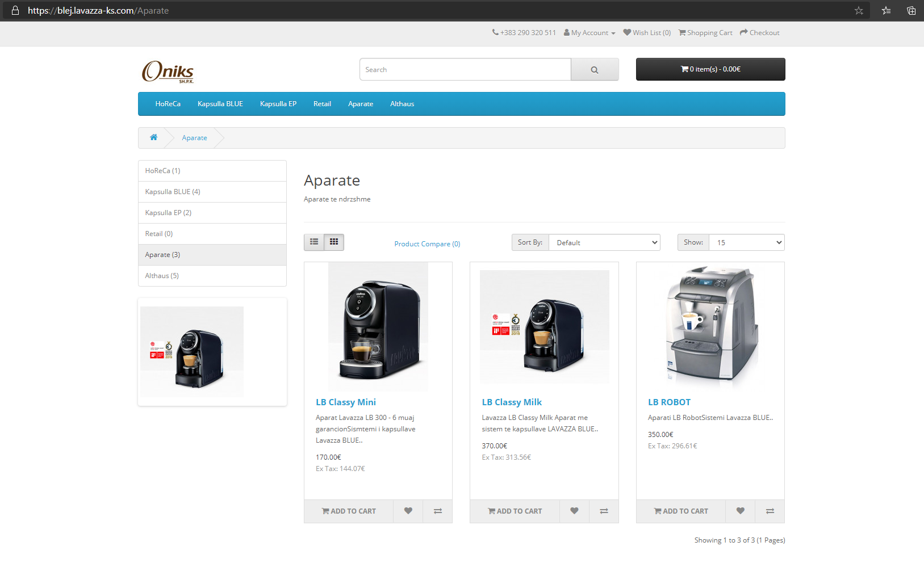The width and height of the screenshot is (924, 563).
Task: Open HoReCa in blue navigation bar
Action: 168,104
